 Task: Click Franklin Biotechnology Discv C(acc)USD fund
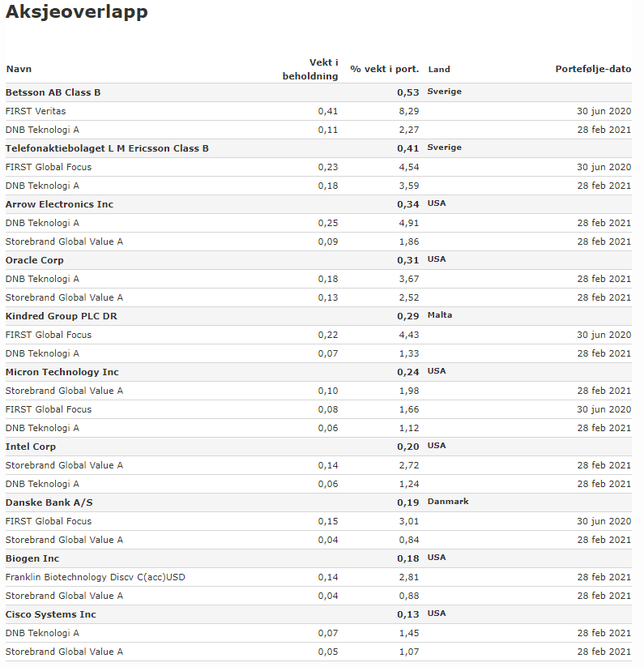tap(96, 577)
